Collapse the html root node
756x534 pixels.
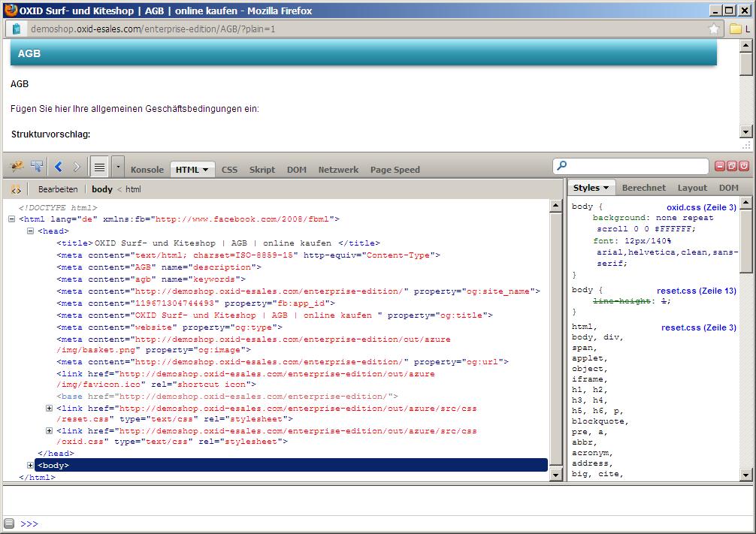tap(12, 219)
